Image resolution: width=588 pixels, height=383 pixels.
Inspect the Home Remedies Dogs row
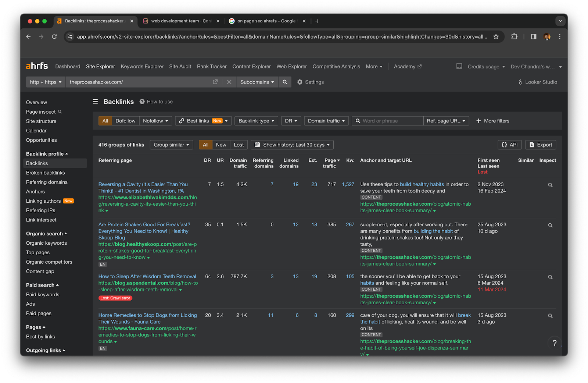(x=550, y=316)
